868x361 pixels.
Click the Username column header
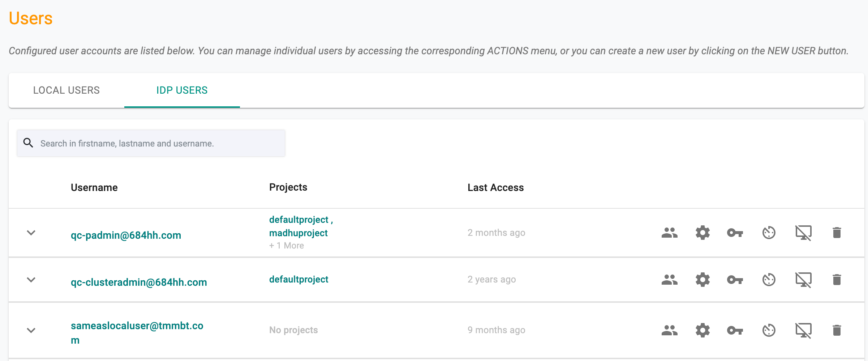pyautogui.click(x=94, y=187)
